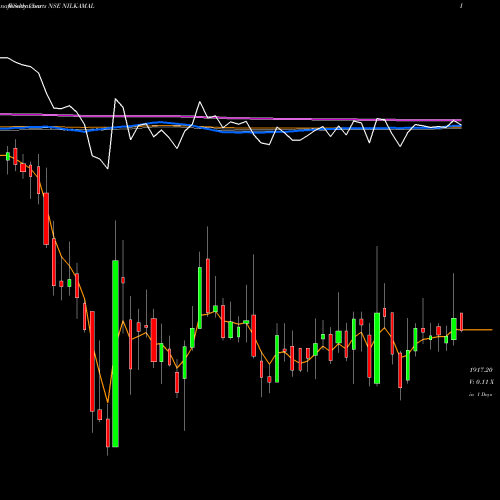Click the "in 1 Days" label

pyautogui.click(x=480, y=395)
